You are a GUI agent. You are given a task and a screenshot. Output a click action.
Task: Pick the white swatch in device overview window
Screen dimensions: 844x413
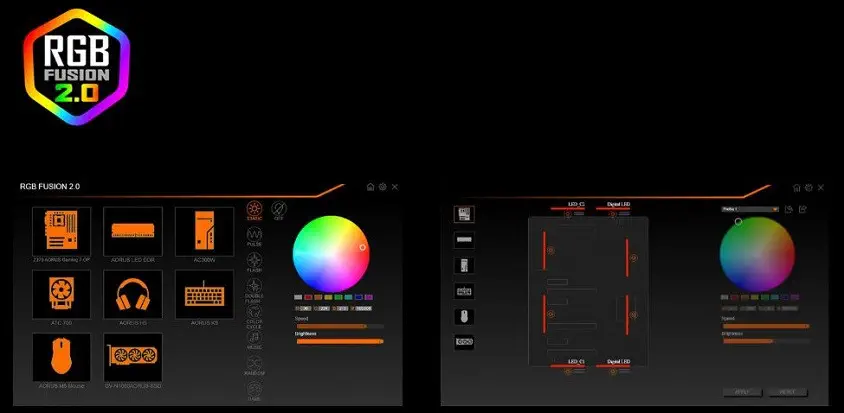coord(298,297)
